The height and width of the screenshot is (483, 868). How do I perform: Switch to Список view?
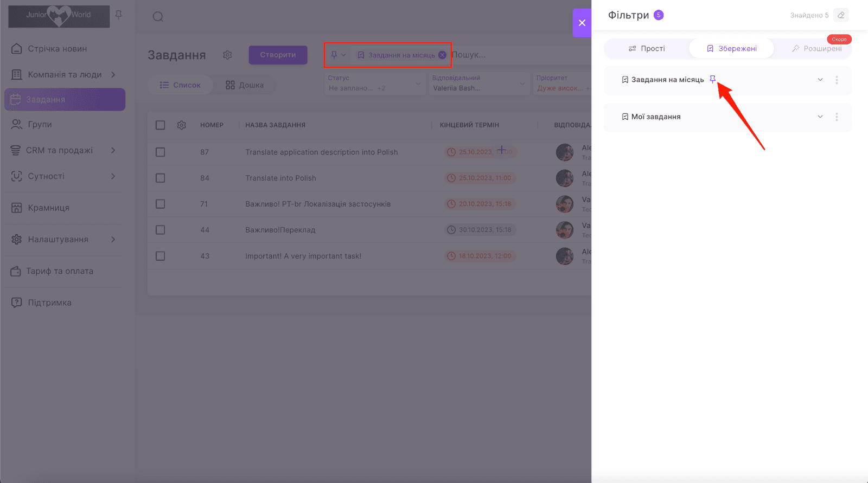pos(180,85)
